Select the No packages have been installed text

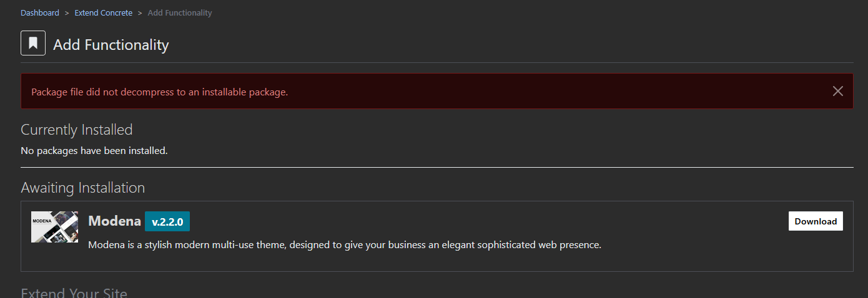(94, 150)
